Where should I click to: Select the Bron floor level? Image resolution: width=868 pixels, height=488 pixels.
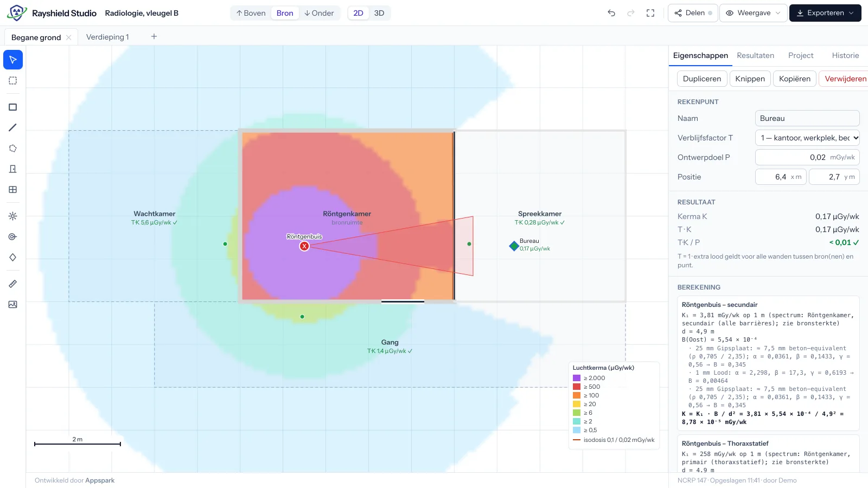point(285,13)
